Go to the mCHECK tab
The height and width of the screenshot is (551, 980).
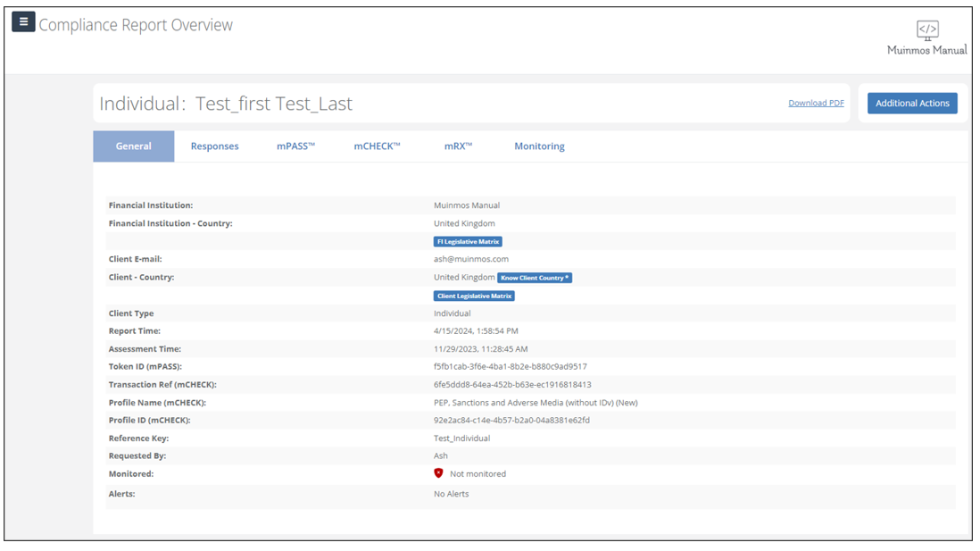point(377,146)
